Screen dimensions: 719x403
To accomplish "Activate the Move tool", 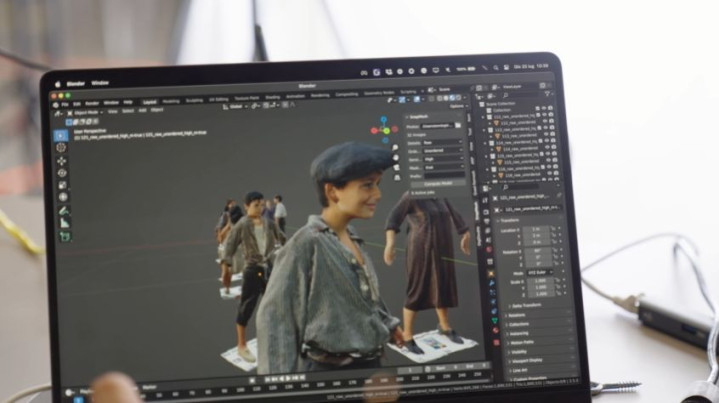I will click(x=62, y=161).
